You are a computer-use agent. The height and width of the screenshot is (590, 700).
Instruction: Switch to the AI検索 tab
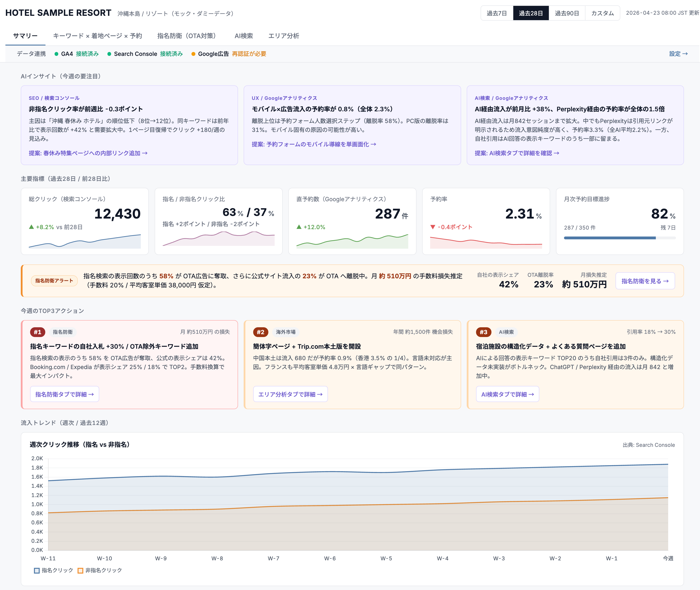[243, 36]
